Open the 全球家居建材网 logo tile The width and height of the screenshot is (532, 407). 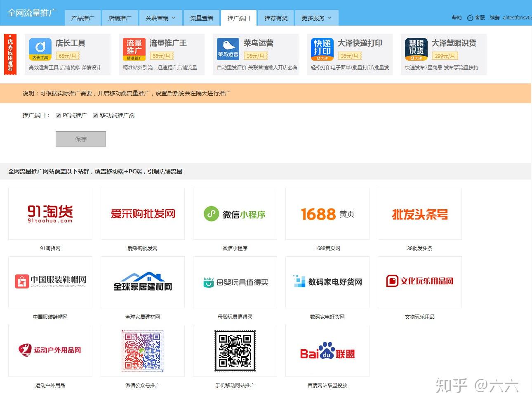pos(143,282)
